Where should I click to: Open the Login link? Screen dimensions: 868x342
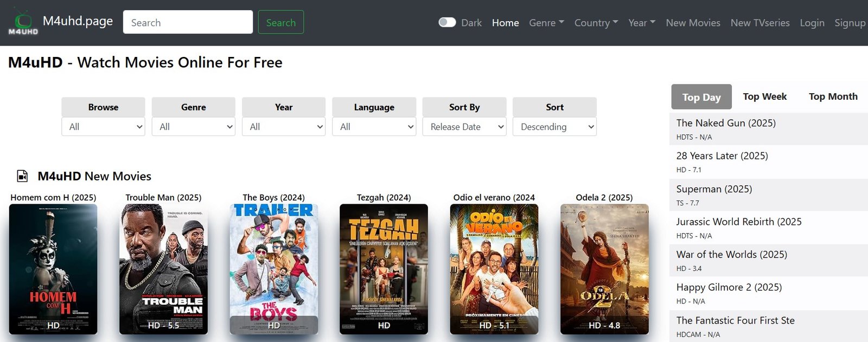[812, 23]
